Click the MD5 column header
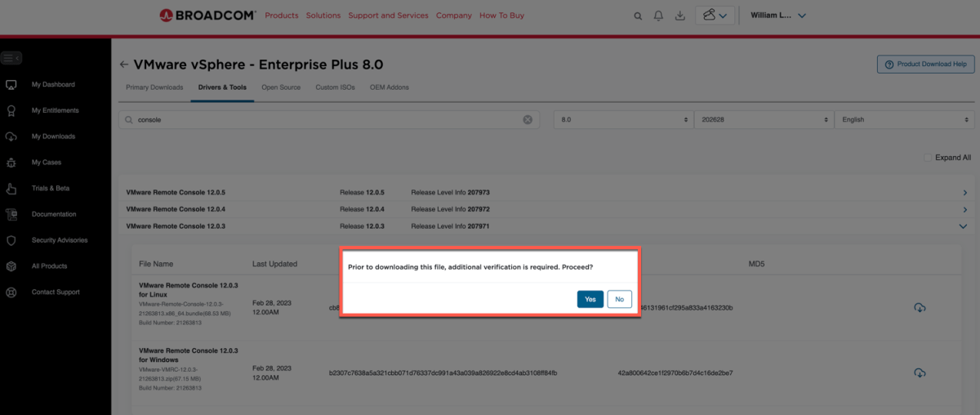This screenshot has height=415, width=980. [756, 264]
